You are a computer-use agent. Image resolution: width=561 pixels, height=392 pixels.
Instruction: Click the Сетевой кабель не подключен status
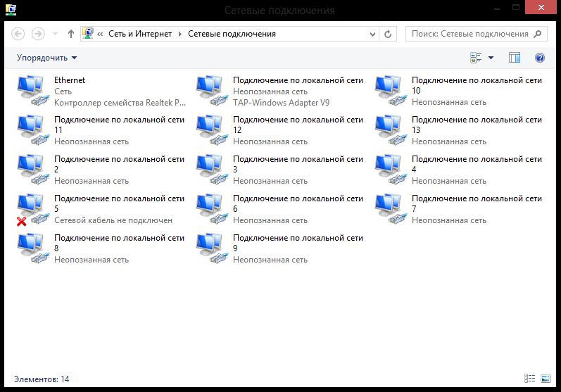tap(113, 220)
